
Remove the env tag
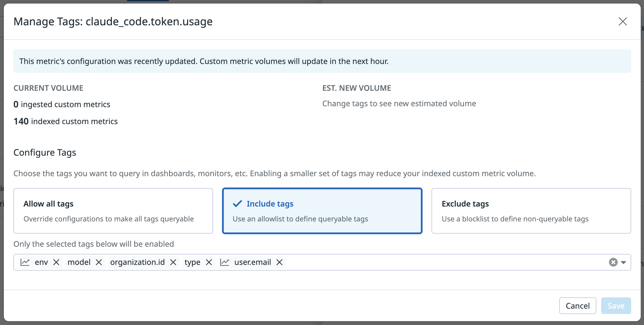coord(56,262)
